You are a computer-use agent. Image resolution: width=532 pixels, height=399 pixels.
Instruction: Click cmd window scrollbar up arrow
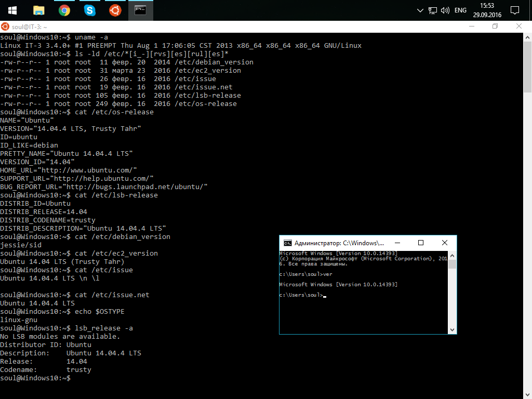pyautogui.click(x=452, y=256)
